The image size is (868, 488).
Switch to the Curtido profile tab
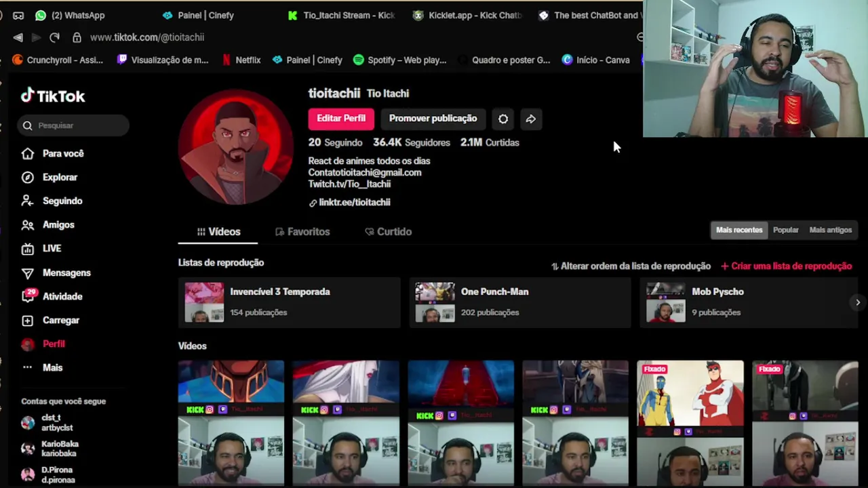(x=389, y=232)
